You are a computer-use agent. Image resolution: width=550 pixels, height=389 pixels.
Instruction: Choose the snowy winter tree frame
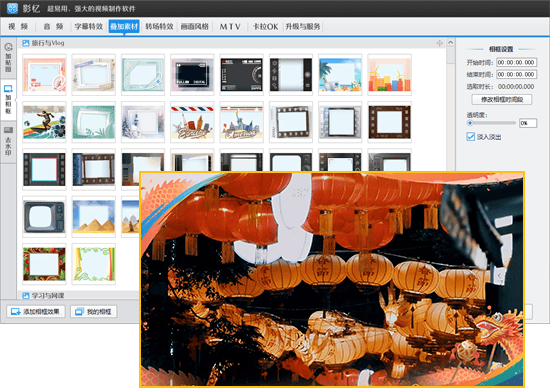click(x=143, y=122)
